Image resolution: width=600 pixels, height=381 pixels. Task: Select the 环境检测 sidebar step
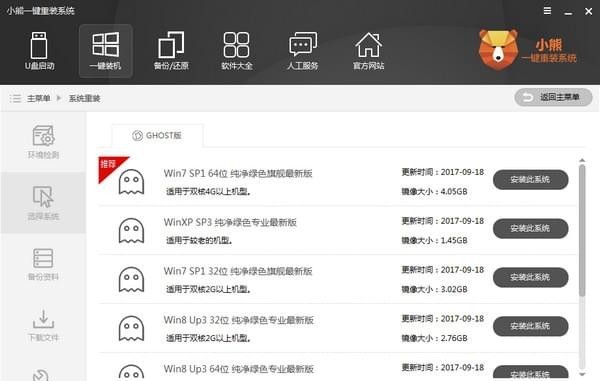[43, 142]
